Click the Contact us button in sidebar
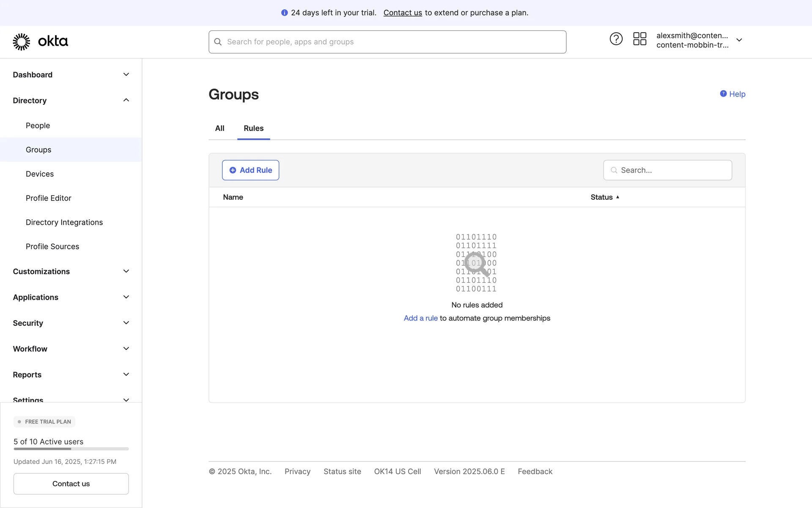812x508 pixels. 71,483
